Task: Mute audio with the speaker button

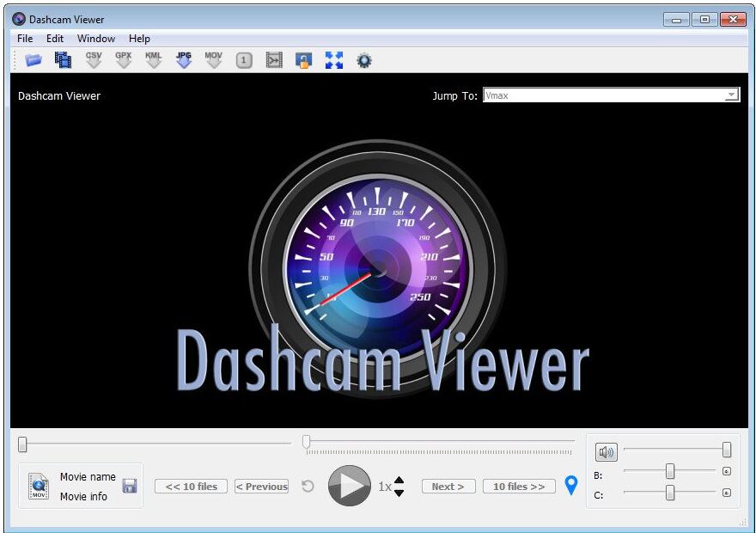Action: pyautogui.click(x=606, y=452)
